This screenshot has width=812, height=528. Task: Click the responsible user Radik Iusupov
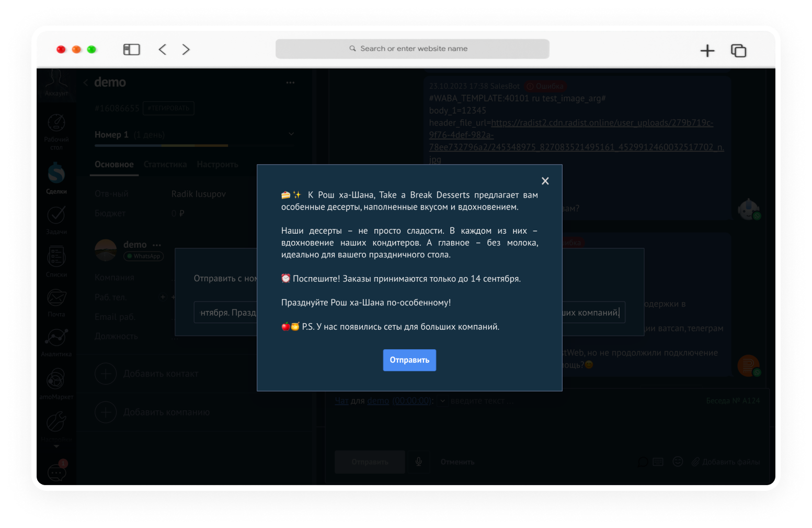click(199, 194)
